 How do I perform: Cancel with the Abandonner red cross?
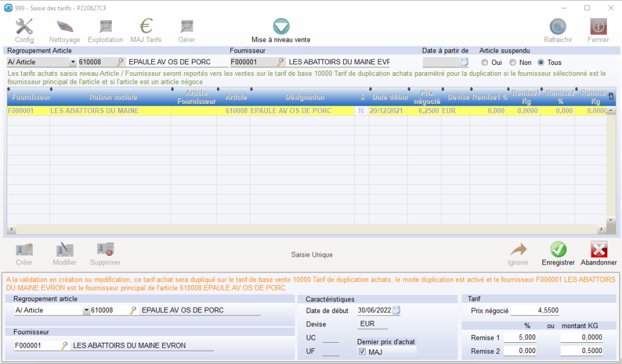click(x=598, y=250)
